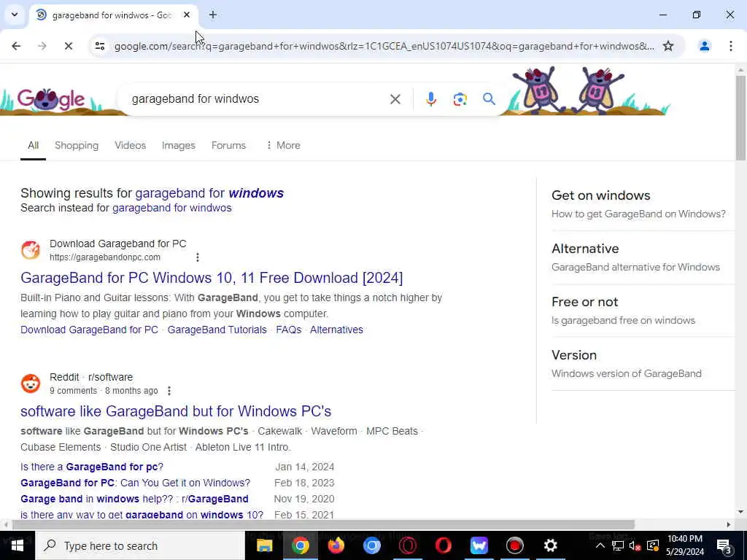The width and height of the screenshot is (747, 560).
Task: Close the garageband for windwos tab
Action: click(x=187, y=15)
